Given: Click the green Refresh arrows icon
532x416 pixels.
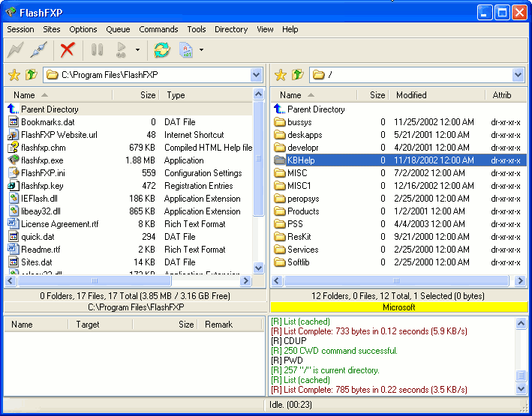Looking at the screenshot, I should click(162, 49).
